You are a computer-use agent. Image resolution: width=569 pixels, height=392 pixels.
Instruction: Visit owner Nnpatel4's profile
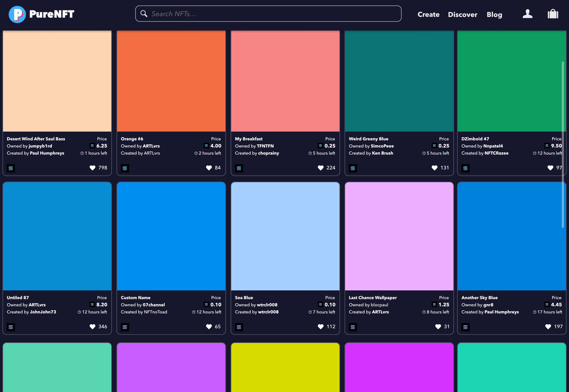(x=493, y=146)
